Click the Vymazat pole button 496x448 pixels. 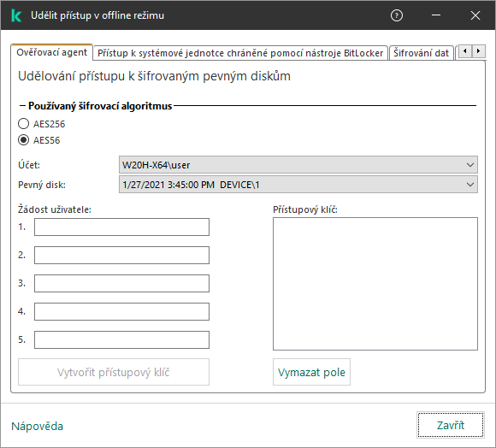click(x=311, y=372)
